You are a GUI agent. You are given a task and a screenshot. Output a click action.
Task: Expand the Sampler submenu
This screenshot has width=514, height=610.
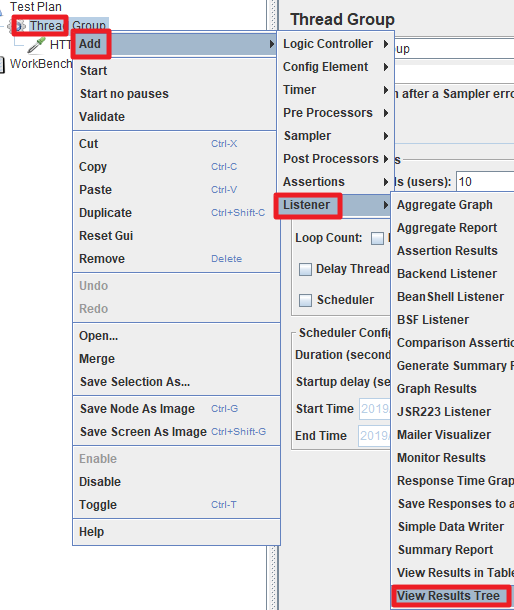[335, 136]
